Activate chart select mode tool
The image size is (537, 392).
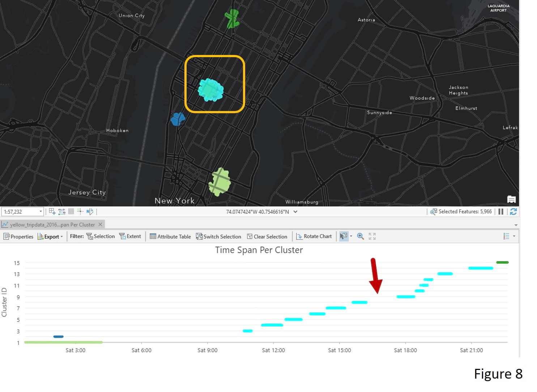(344, 237)
